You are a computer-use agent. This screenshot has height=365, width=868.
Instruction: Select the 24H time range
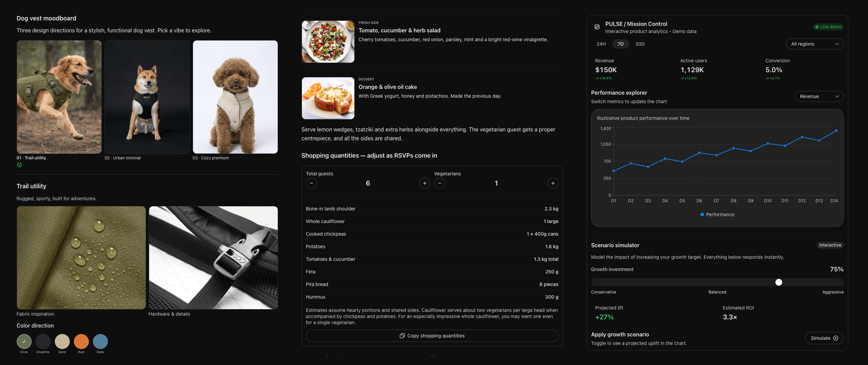pyautogui.click(x=601, y=44)
